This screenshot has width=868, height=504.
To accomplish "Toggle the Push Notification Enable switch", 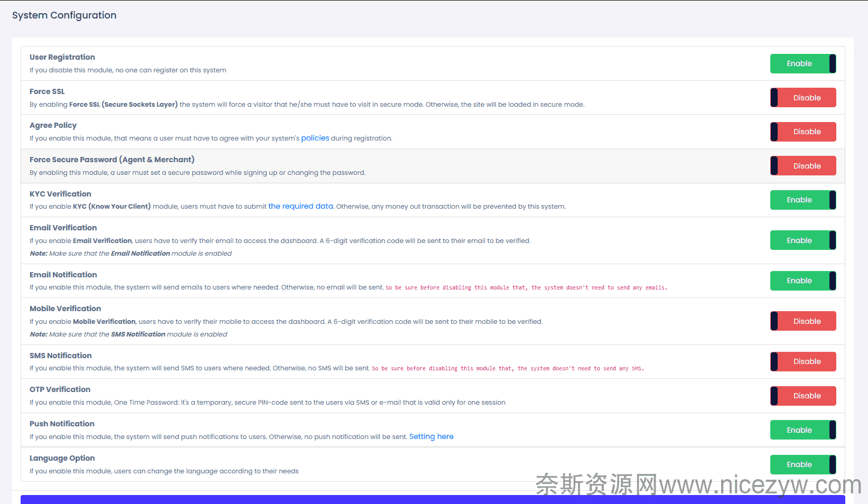I will tap(803, 430).
